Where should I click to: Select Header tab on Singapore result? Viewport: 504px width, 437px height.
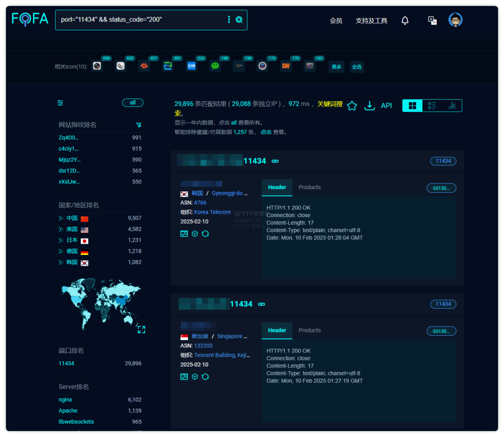(277, 331)
